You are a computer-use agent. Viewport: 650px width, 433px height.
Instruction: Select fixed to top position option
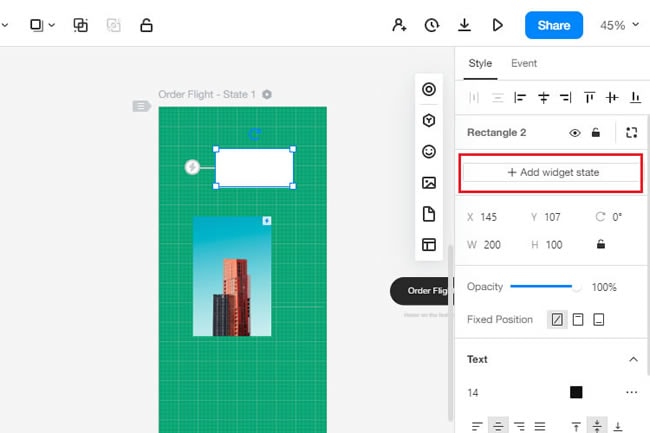(578, 319)
